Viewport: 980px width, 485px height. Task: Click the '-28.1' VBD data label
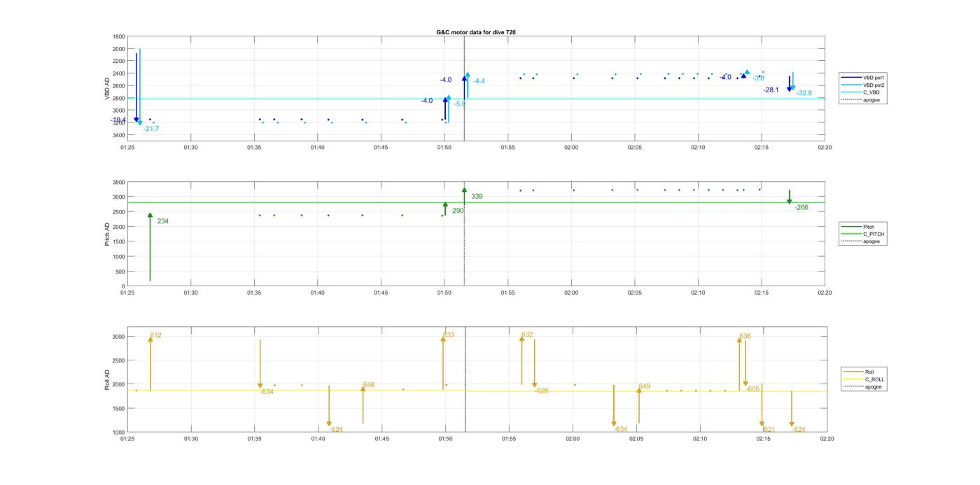point(771,90)
